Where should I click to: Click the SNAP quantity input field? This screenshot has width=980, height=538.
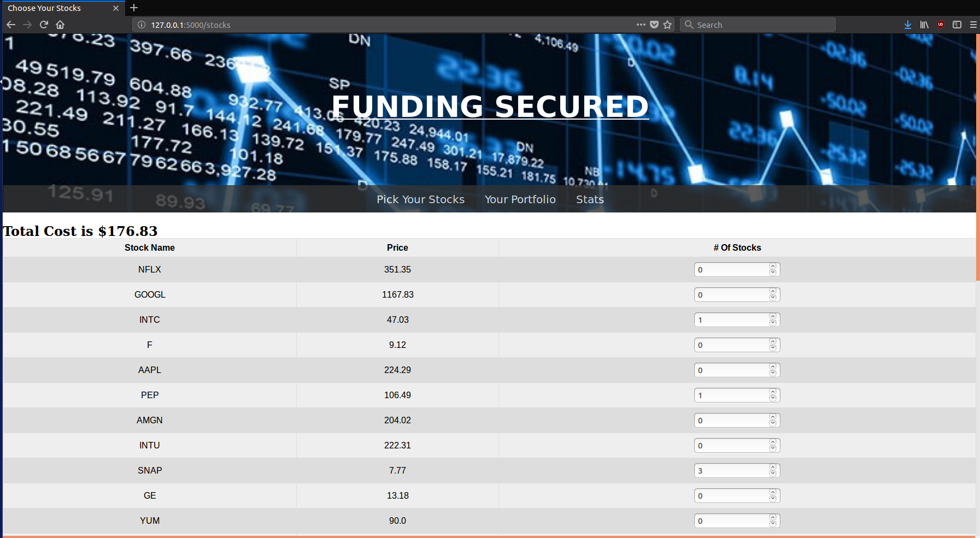737,470
